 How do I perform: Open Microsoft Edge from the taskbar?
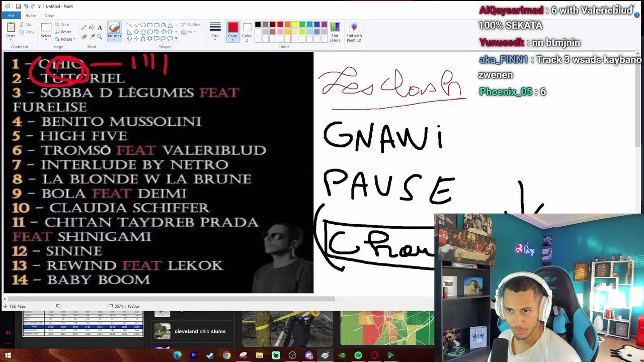(x=177, y=355)
